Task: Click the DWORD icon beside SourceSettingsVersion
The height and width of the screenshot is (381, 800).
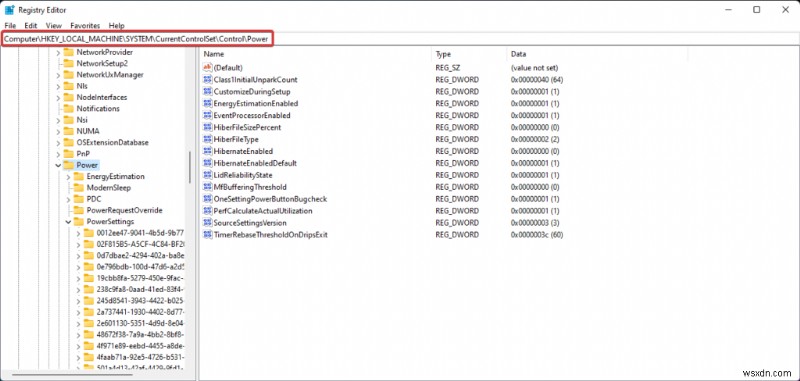Action: (x=207, y=223)
